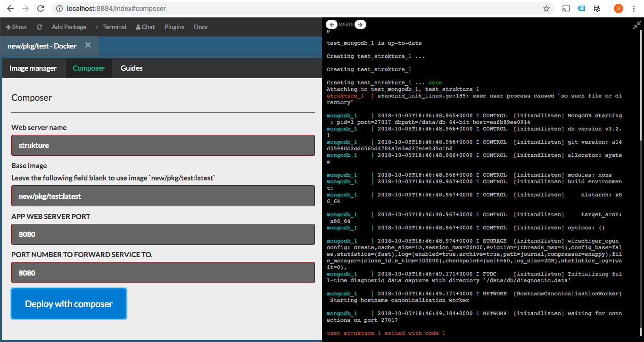Click 'test_mongodb_1 is up-to-date' terminal line
This screenshot has width=644, height=342.
coord(374,43)
